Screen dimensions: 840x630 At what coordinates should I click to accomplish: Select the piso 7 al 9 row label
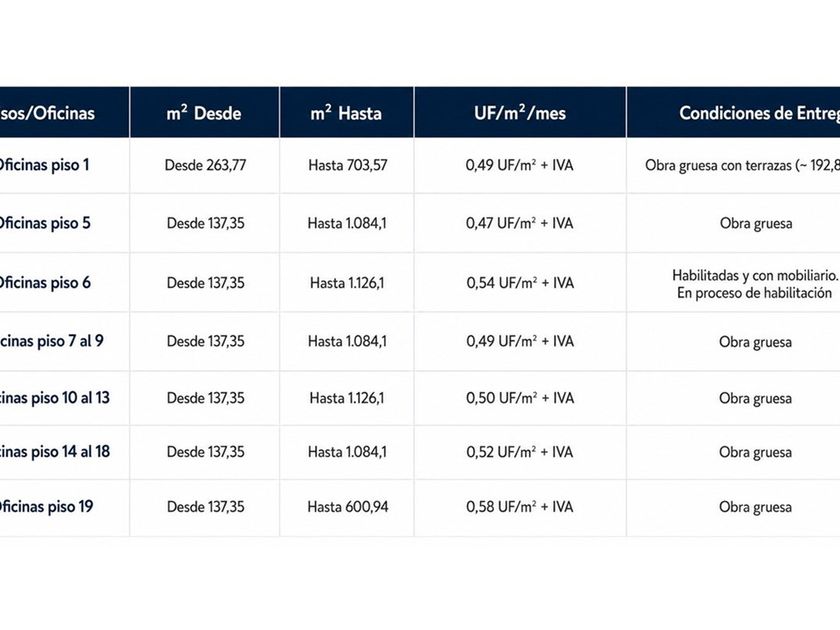tap(52, 341)
